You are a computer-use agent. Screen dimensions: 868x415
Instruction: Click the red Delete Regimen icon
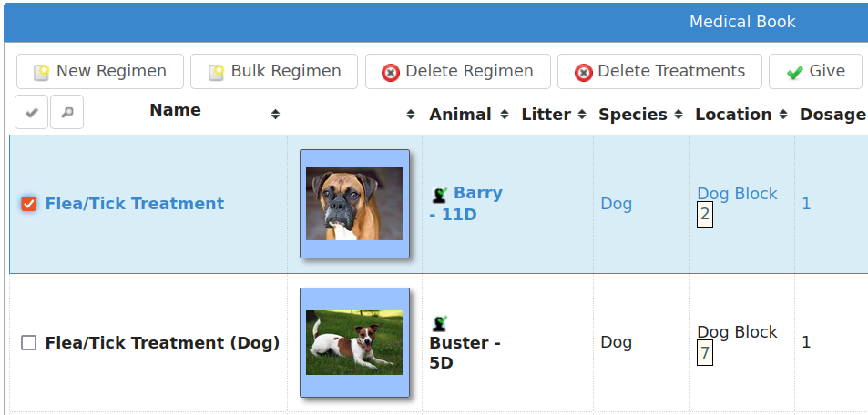pyautogui.click(x=391, y=73)
